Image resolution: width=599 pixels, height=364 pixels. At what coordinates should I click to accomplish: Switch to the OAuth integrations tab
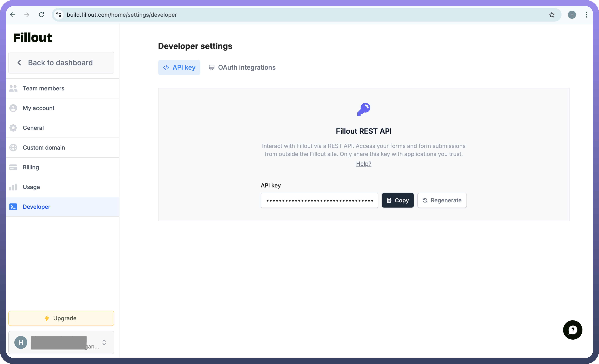242,67
